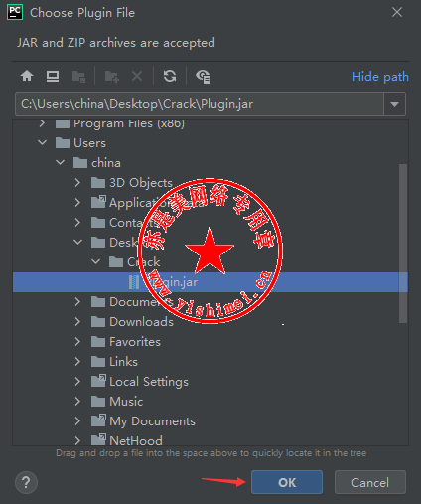Click the vertical scrollbar of the file tree

[x=403, y=244]
